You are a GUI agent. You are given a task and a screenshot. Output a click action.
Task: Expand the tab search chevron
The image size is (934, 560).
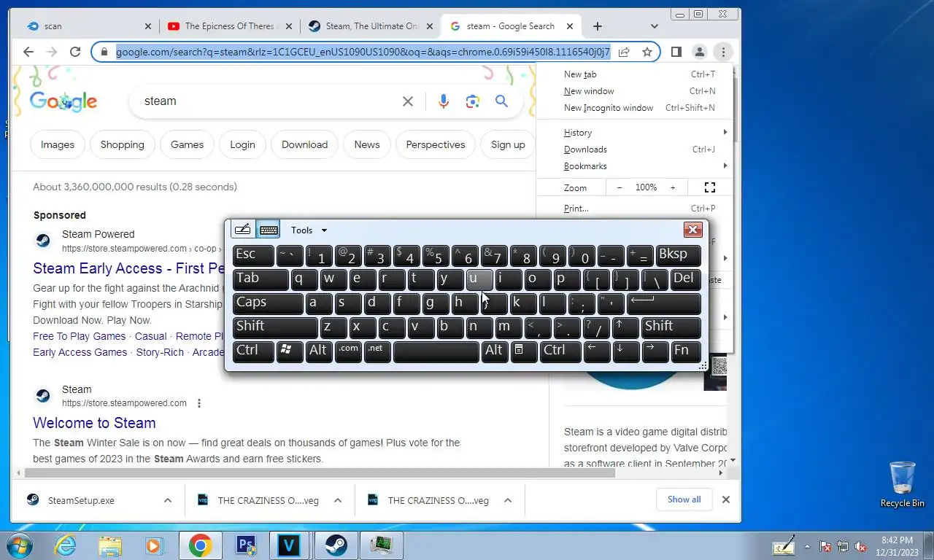[654, 26]
